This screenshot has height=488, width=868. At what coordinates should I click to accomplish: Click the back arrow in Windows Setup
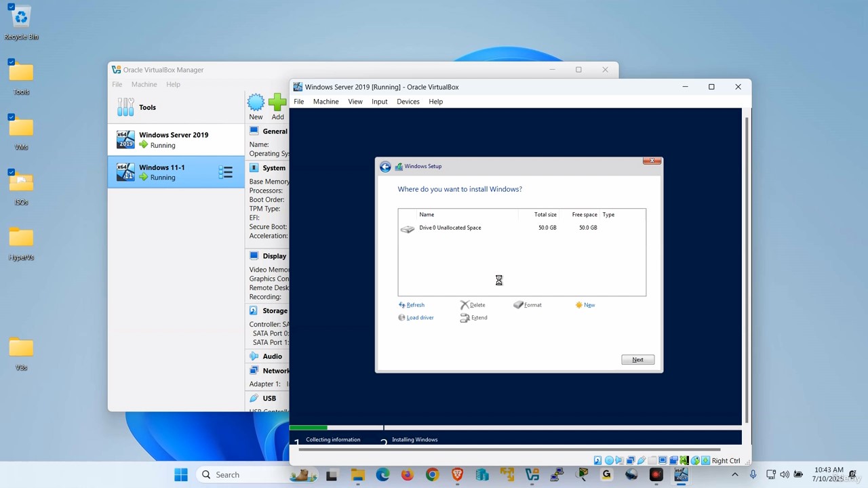385,167
